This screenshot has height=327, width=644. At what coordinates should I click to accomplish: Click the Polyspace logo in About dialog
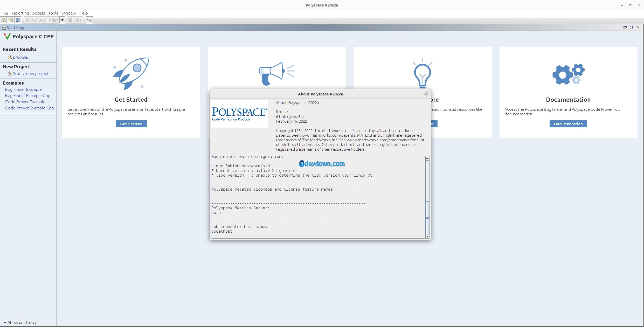[239, 114]
